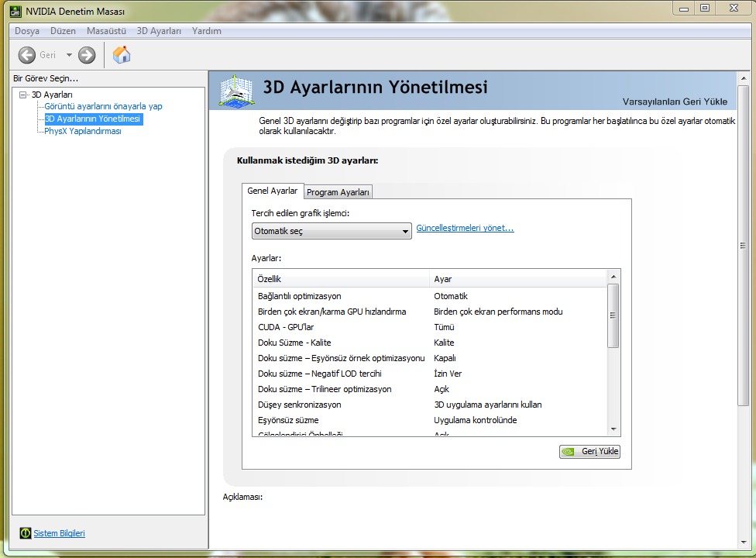This screenshot has width=756, height=558.
Task: Open the Dosya menu
Action: (x=27, y=31)
